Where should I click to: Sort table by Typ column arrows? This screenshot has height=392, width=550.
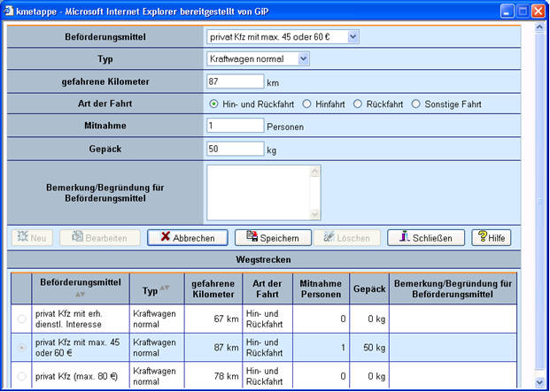pos(165,288)
